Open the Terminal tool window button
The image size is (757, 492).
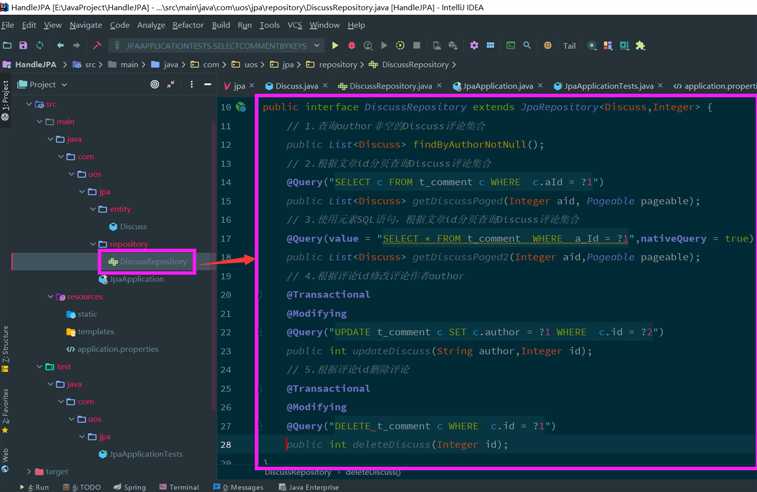point(179,487)
